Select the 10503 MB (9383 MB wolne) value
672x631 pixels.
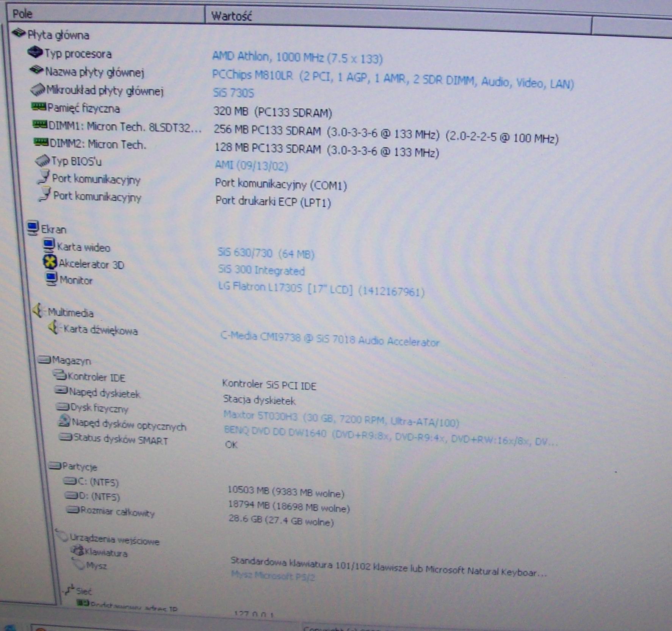(x=286, y=492)
